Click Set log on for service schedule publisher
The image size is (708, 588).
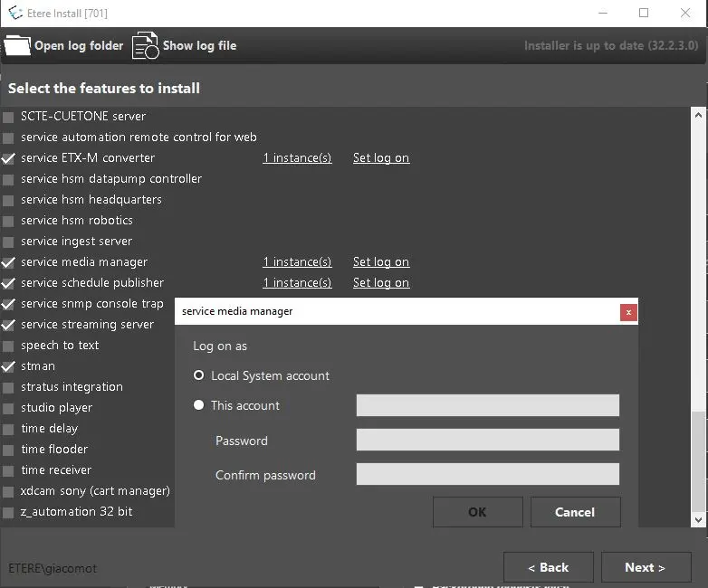380,283
